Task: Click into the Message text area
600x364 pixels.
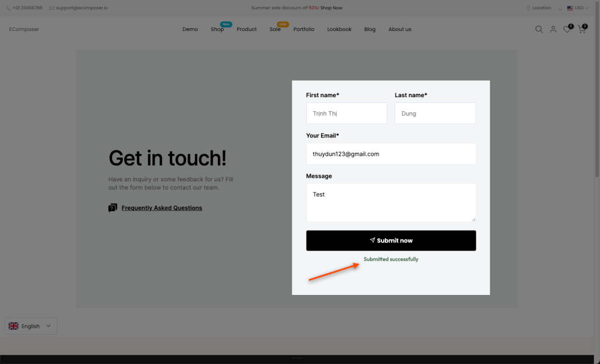Action: 391,202
